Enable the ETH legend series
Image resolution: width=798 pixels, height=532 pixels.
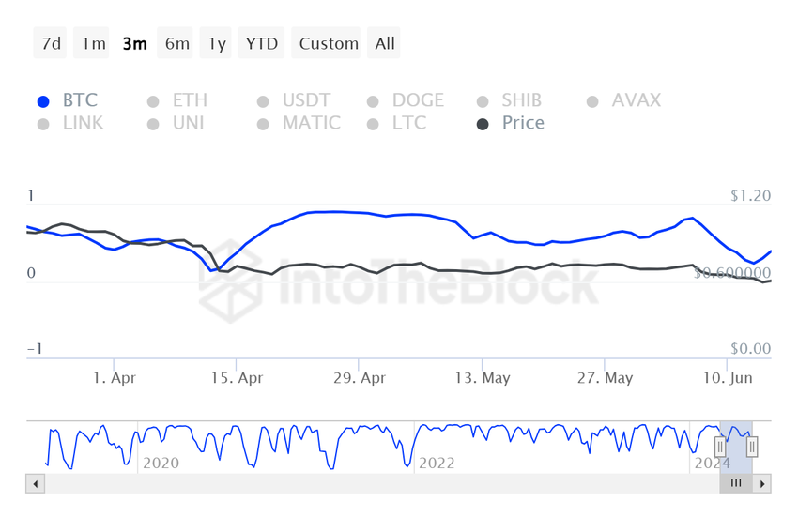pos(178,100)
